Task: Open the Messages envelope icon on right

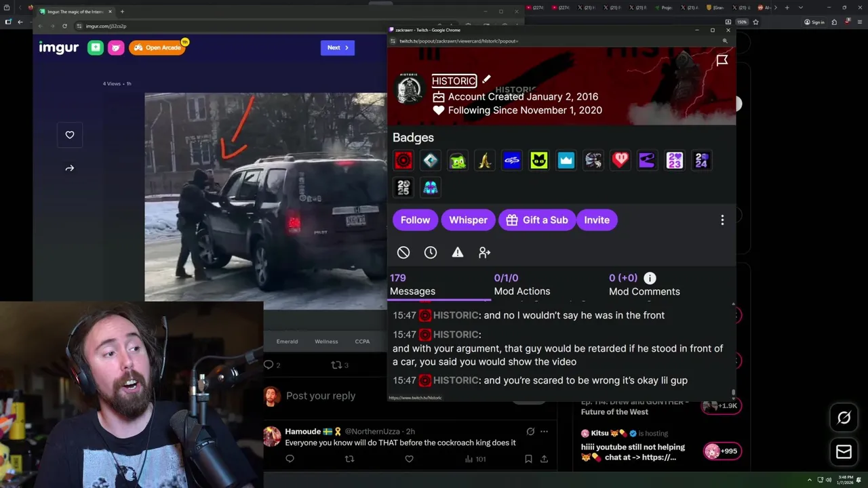Action: coord(844,452)
